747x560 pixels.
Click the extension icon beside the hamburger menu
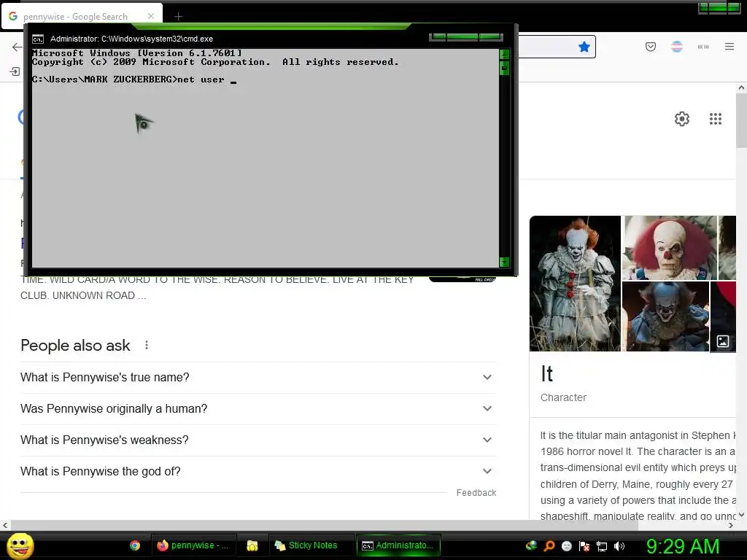pyautogui.click(x=703, y=47)
